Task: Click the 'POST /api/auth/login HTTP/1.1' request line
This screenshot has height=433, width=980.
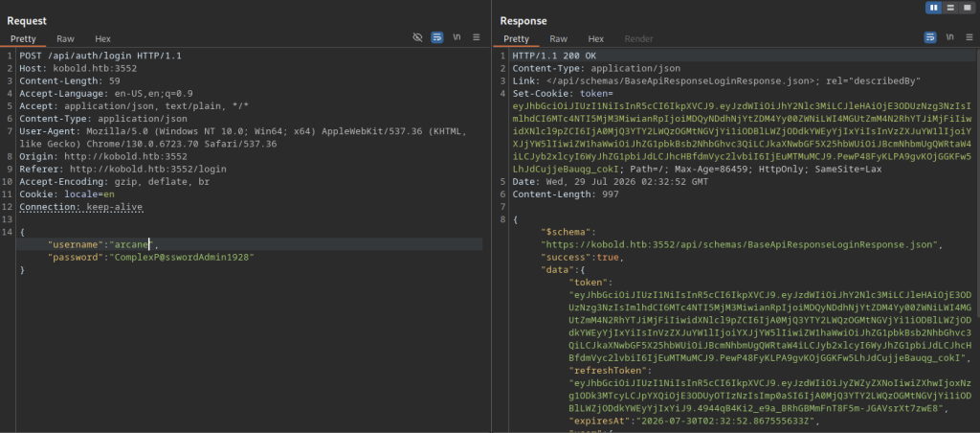Action: pos(100,56)
